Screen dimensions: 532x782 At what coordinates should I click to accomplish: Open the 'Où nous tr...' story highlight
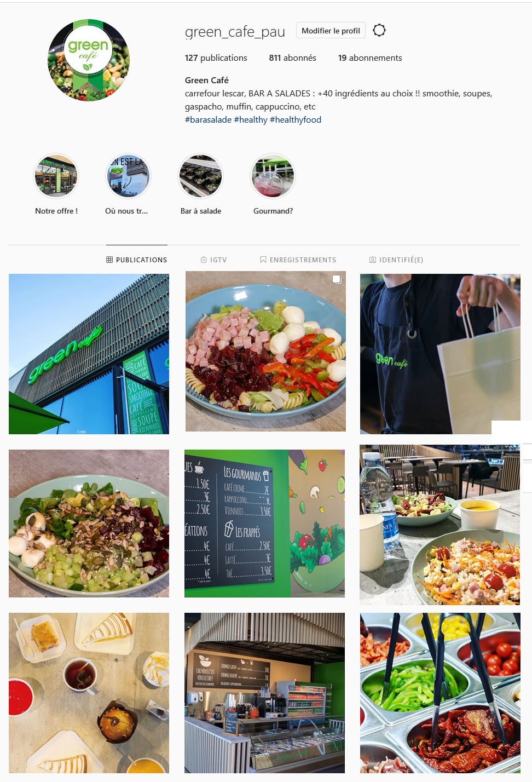[x=128, y=176]
